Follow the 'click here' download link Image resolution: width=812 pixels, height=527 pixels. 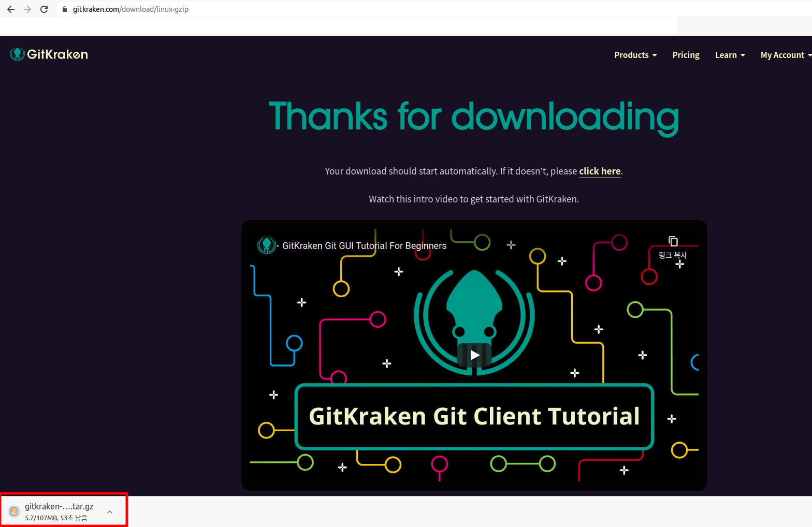(x=600, y=171)
